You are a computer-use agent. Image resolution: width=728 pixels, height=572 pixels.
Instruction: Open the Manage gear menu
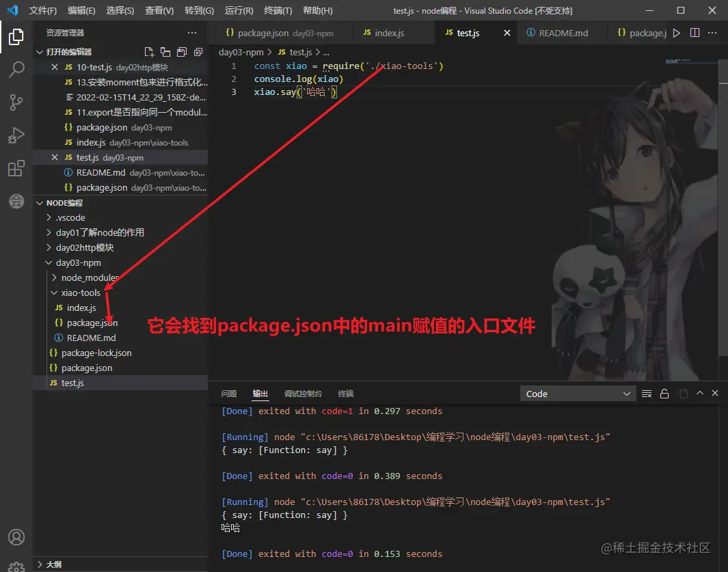click(16, 567)
